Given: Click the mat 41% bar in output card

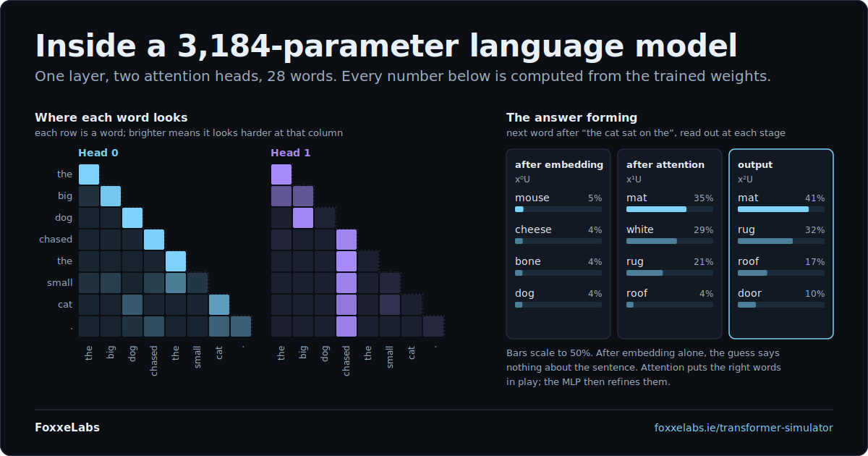Looking at the screenshot, I should [781, 209].
